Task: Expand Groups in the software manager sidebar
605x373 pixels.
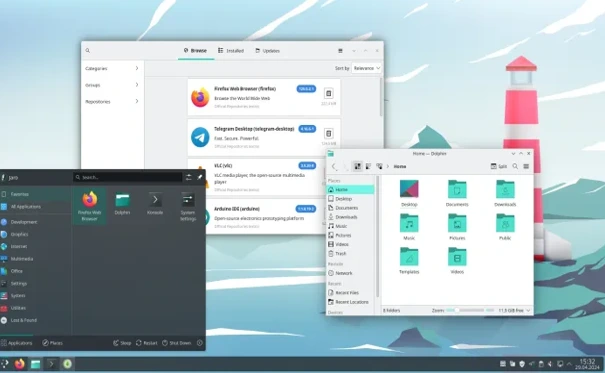Action: (112, 85)
